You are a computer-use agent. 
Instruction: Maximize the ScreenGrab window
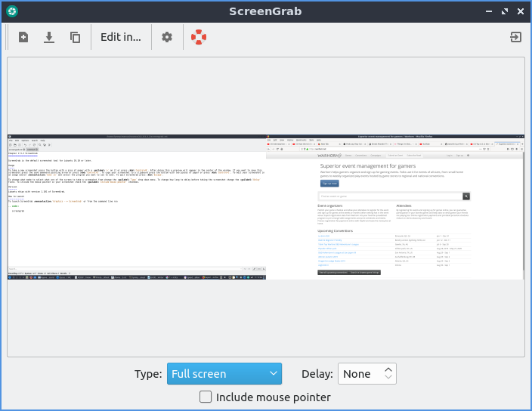[502, 11]
